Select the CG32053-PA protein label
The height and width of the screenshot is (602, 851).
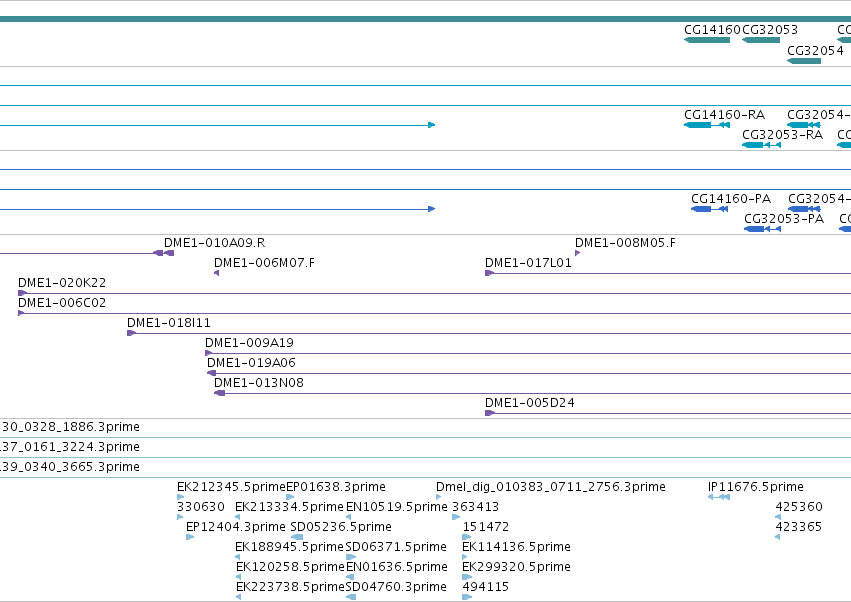pyautogui.click(x=784, y=219)
